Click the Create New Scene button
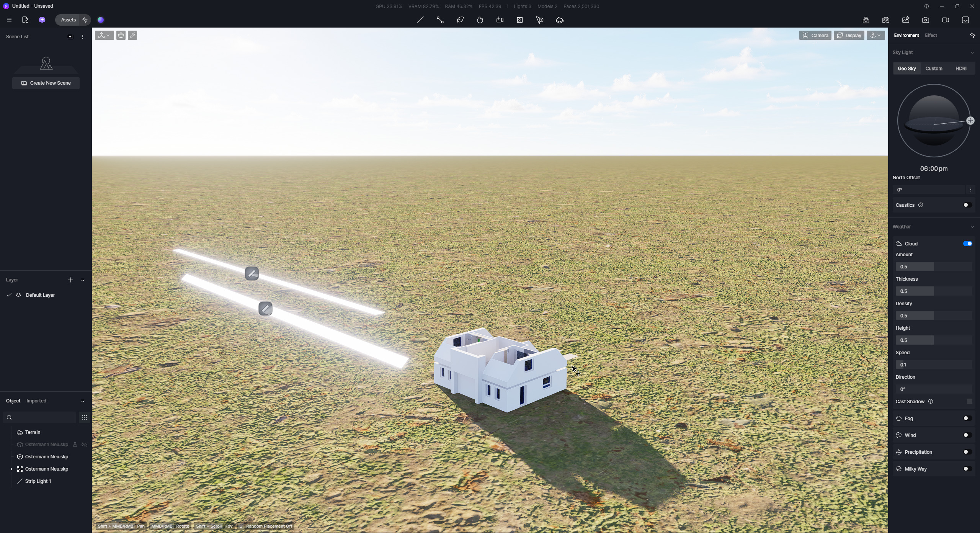 click(x=46, y=83)
